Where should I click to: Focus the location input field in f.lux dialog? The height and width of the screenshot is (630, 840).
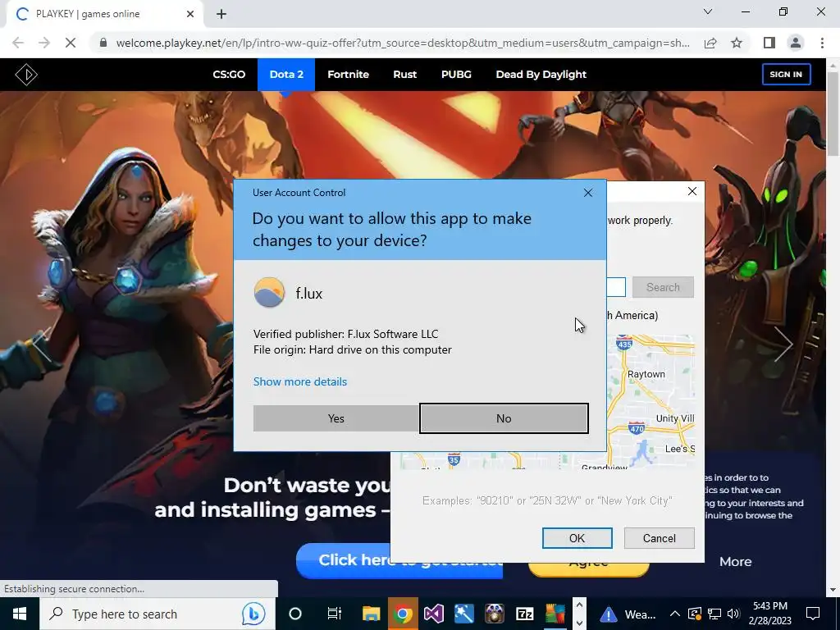(x=616, y=287)
